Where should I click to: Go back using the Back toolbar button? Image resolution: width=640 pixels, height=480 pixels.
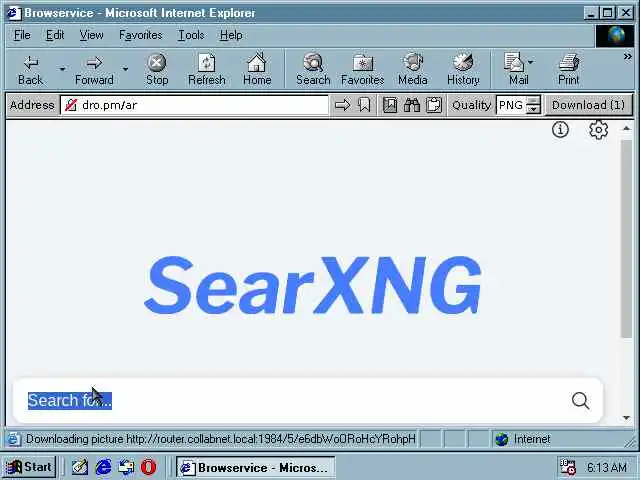tap(30, 70)
